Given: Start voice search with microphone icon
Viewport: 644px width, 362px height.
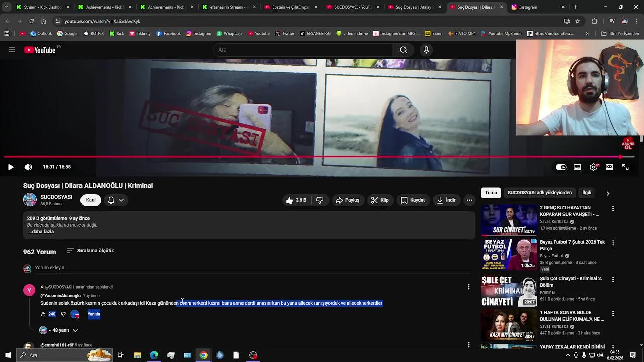Looking at the screenshot, I should (x=426, y=50).
